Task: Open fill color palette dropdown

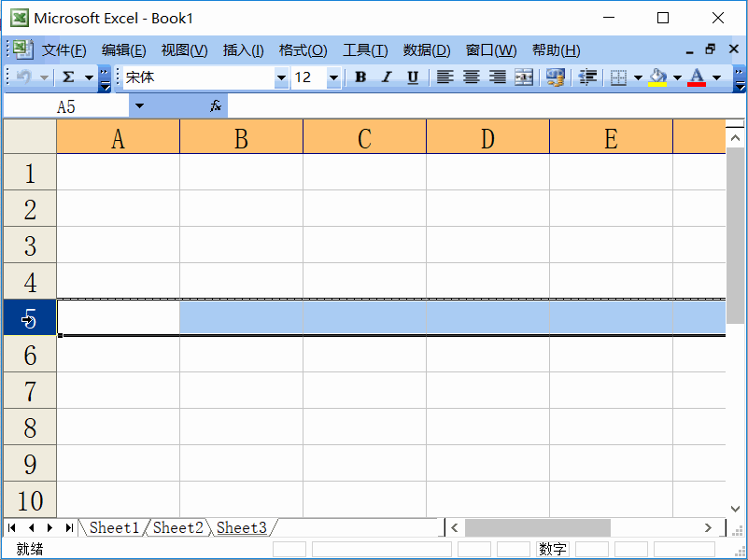Action: pos(677,77)
